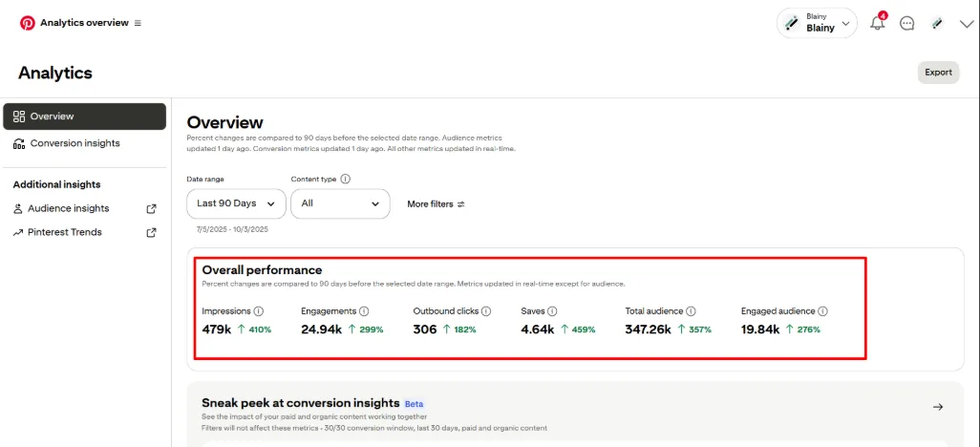
Task: Select Overview in the sidebar
Action: (84, 117)
